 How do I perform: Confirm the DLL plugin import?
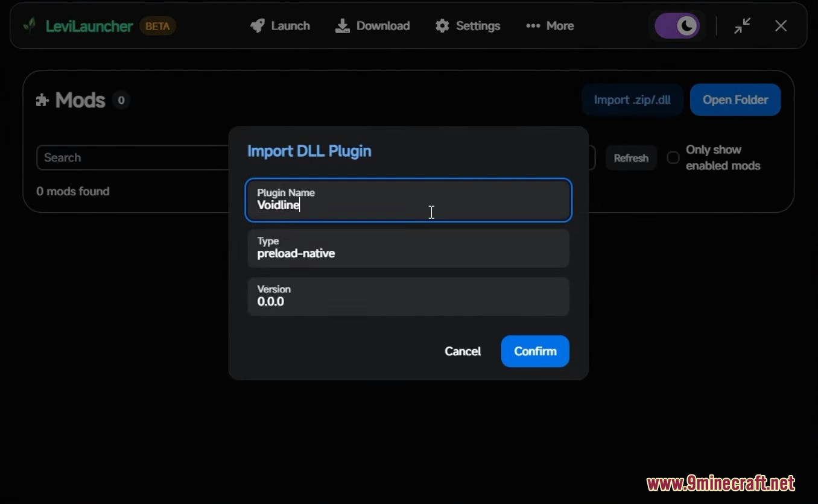pyautogui.click(x=534, y=351)
